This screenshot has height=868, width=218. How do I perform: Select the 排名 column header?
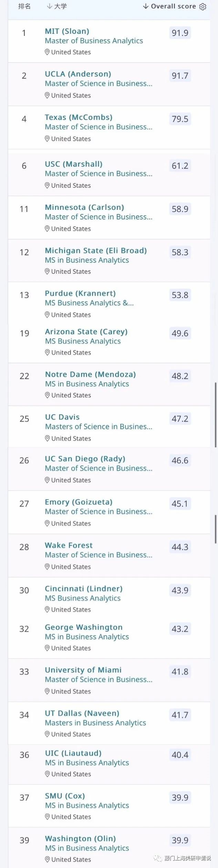point(24,7)
